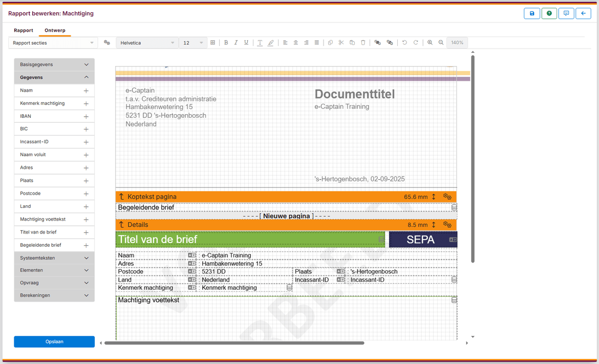Image resolution: width=599 pixels, height=364 pixels.
Task: Toggle italic text formatting
Action: [236, 43]
